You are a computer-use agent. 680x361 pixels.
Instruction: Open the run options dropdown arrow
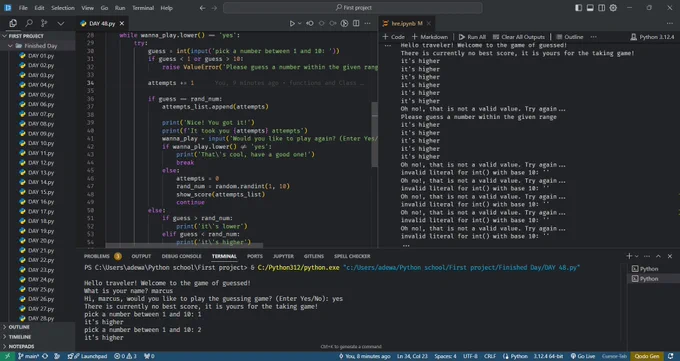point(299,23)
